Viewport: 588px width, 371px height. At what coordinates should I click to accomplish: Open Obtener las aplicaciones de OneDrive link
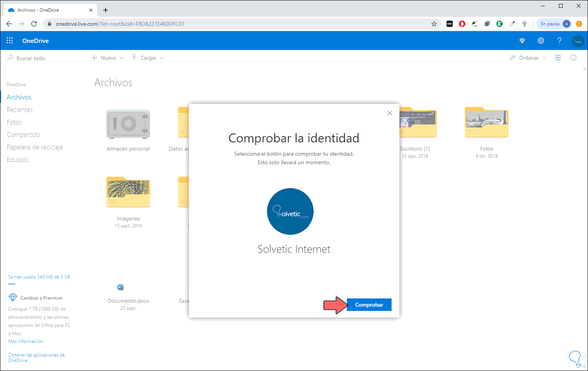[37, 358]
